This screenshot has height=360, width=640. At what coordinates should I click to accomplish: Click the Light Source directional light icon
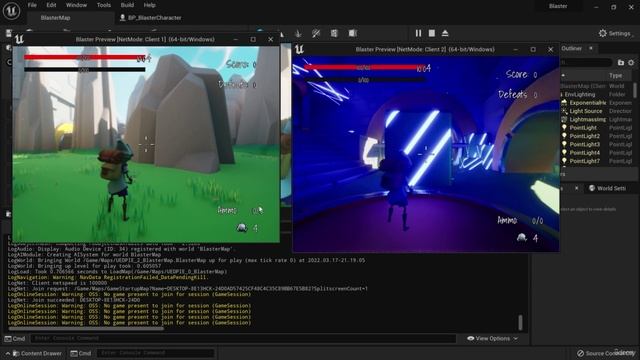[x=564, y=111]
